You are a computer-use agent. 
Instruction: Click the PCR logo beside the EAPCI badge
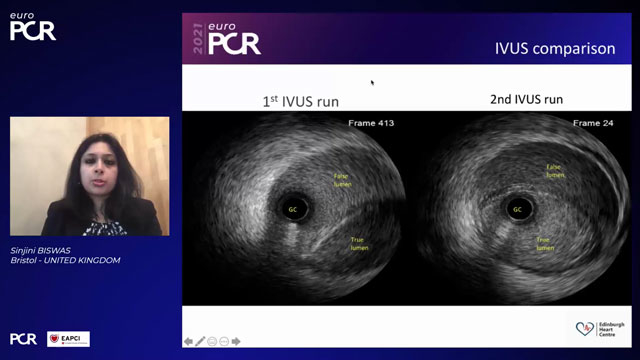(23, 339)
